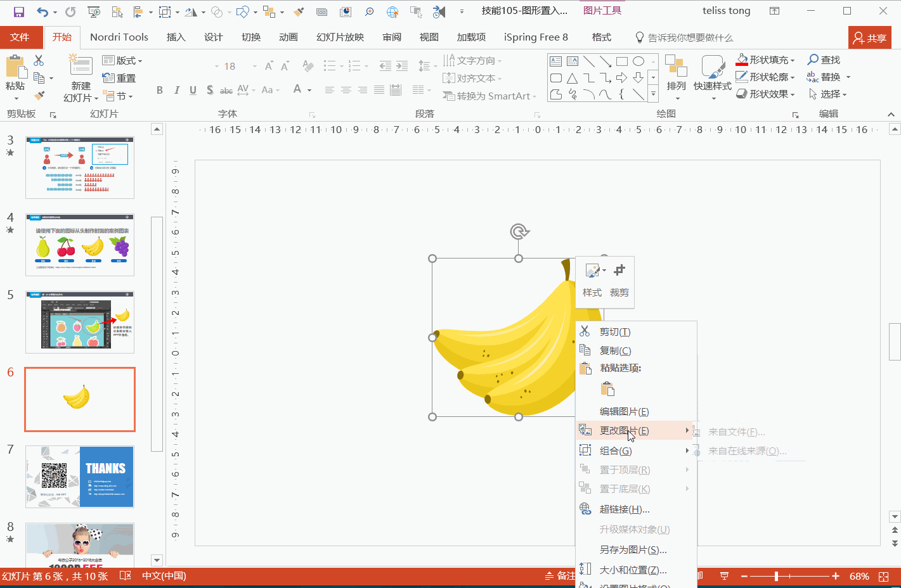This screenshot has height=588, width=901.
Task: Toggle justified text alignment
Action: pyautogui.click(x=379, y=90)
